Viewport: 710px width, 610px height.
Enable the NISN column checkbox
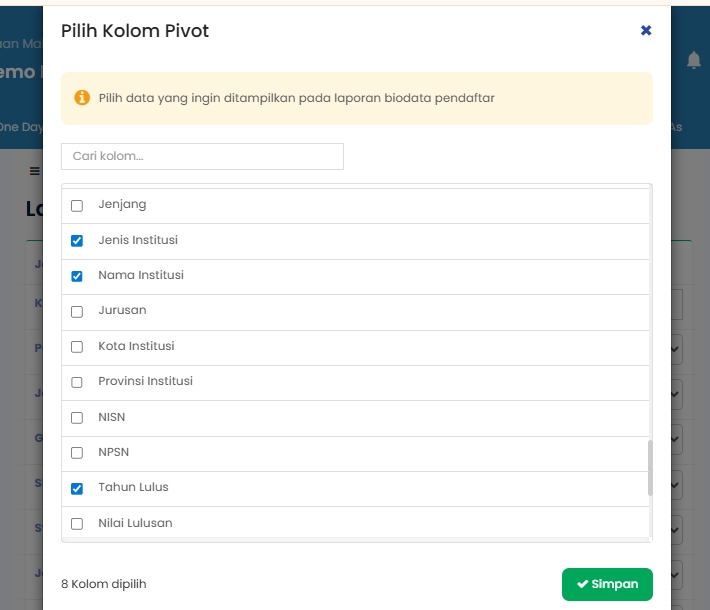[x=77, y=418]
